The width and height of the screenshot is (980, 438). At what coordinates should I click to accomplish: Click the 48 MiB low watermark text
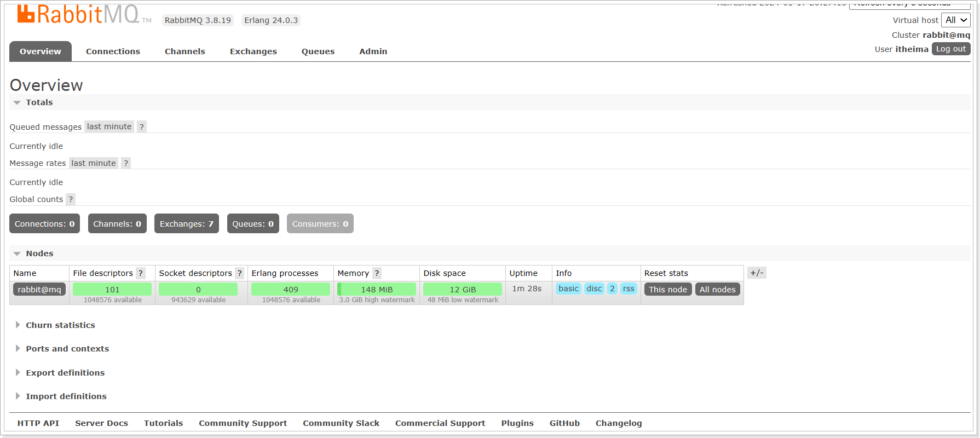[x=463, y=300]
